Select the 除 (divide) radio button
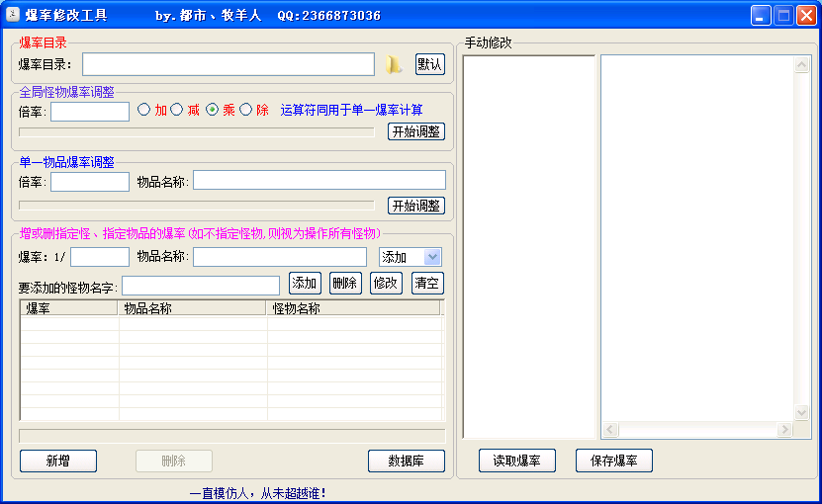The height and width of the screenshot is (504, 822). click(x=246, y=111)
